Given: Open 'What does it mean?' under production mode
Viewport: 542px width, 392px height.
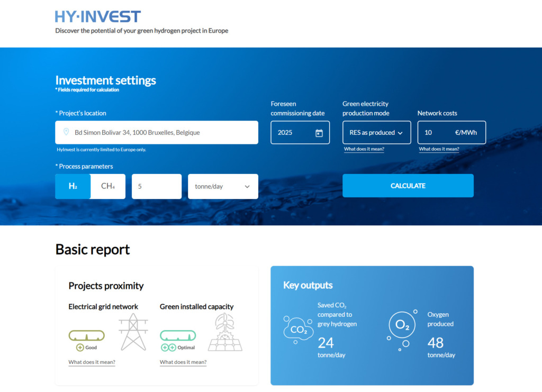Looking at the screenshot, I should coord(364,149).
